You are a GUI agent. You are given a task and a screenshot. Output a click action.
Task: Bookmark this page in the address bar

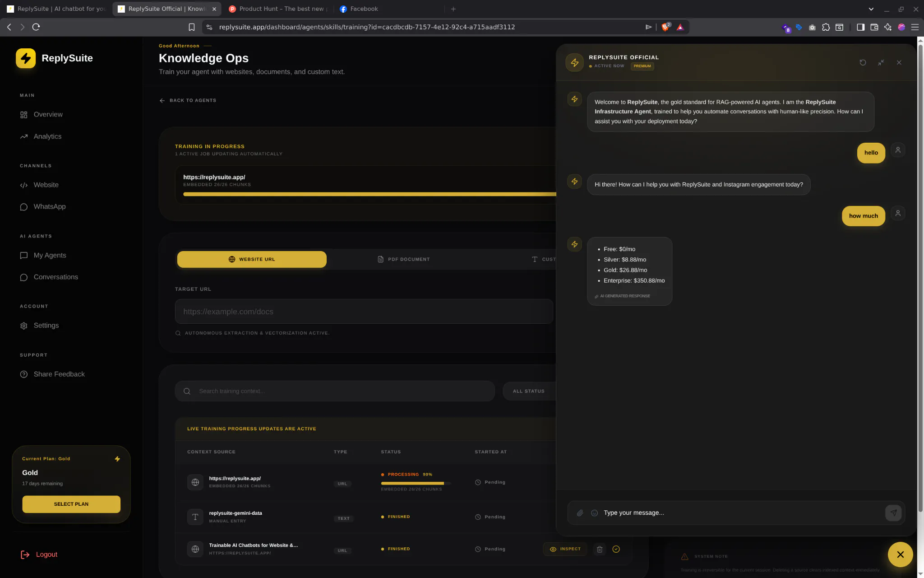[x=192, y=27]
